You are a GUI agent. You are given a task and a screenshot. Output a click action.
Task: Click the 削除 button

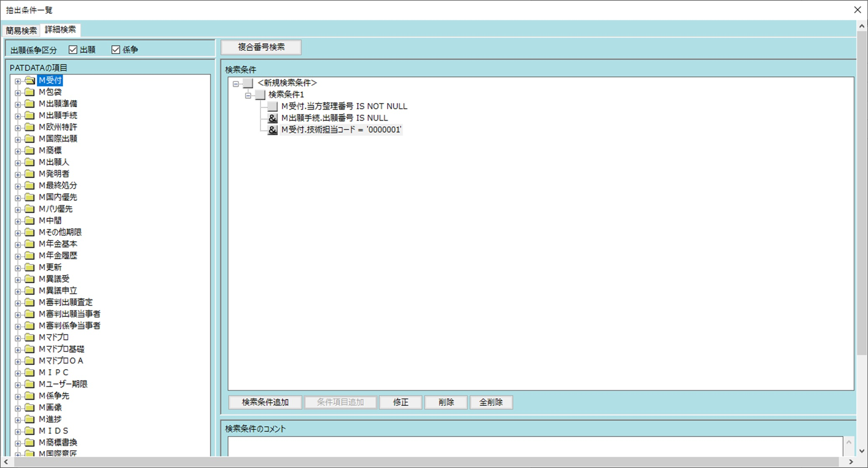click(x=446, y=402)
